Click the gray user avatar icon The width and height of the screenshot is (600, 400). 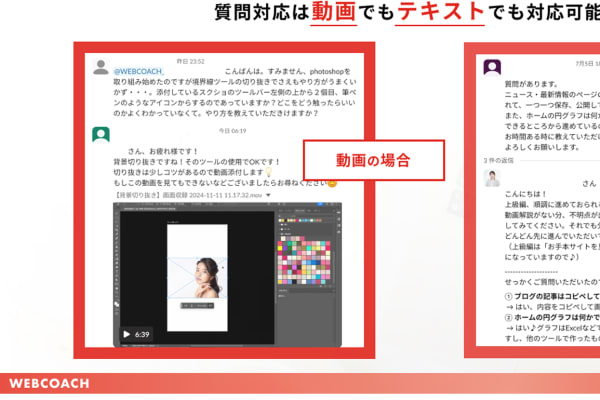(x=100, y=67)
